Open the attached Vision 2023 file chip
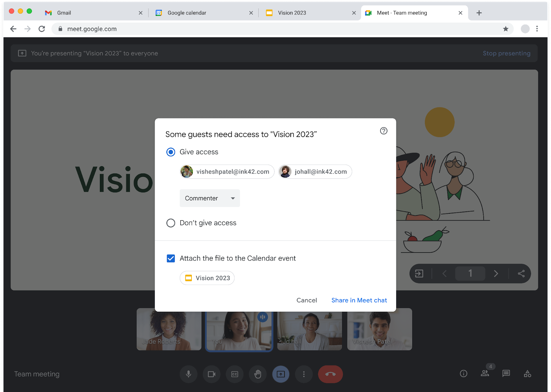The height and width of the screenshot is (392, 551). (x=207, y=278)
